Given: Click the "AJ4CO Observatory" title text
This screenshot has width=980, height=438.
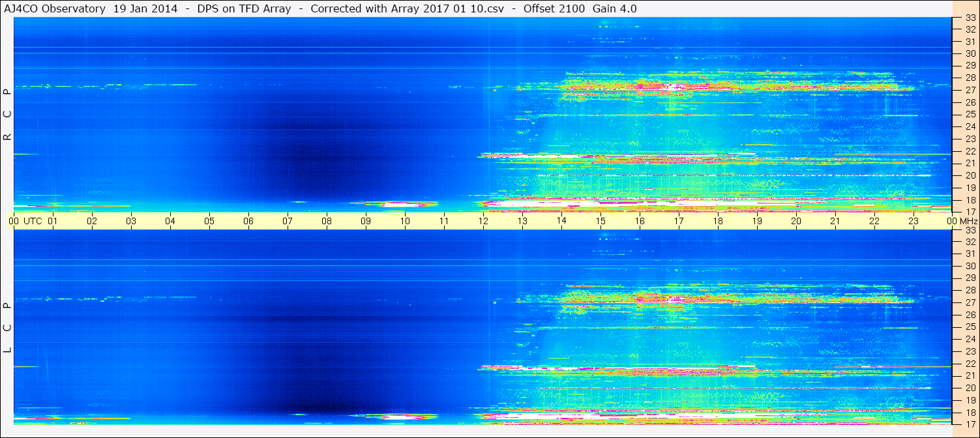Looking at the screenshot, I should point(54,8).
